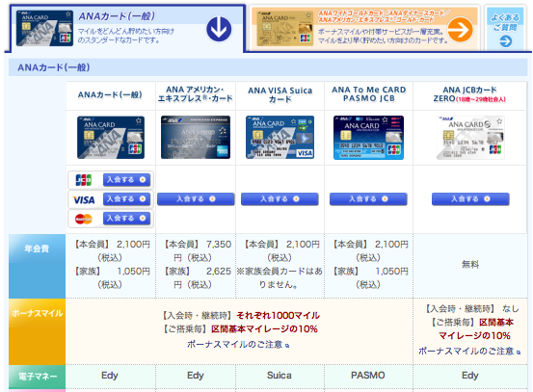533x392 pixels.
Task: Click Edy cell under ANAカード(一般) column
Action: pyautogui.click(x=110, y=376)
